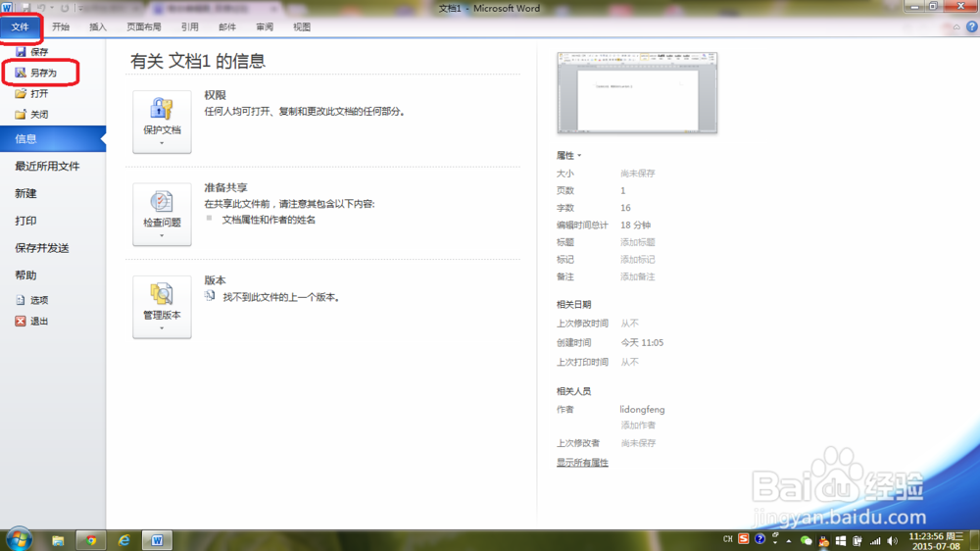Open Internet Explorer from the taskbar

tap(124, 540)
